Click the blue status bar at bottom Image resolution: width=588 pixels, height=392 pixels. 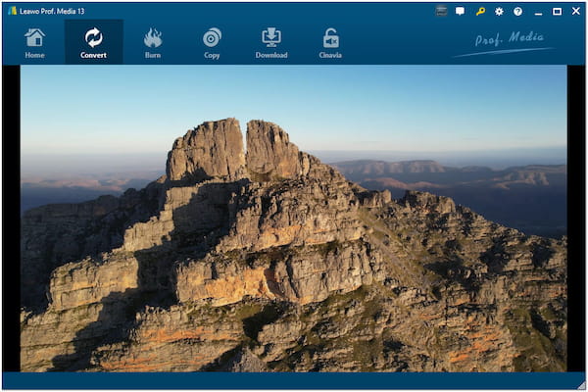pos(294,380)
